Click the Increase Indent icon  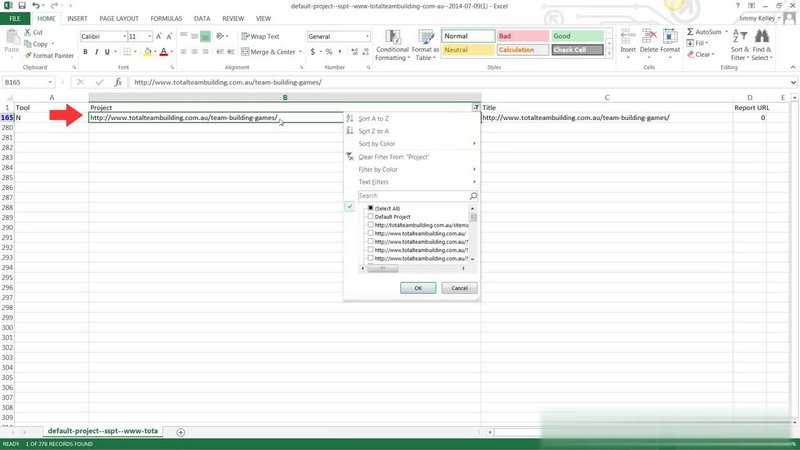click(x=231, y=52)
